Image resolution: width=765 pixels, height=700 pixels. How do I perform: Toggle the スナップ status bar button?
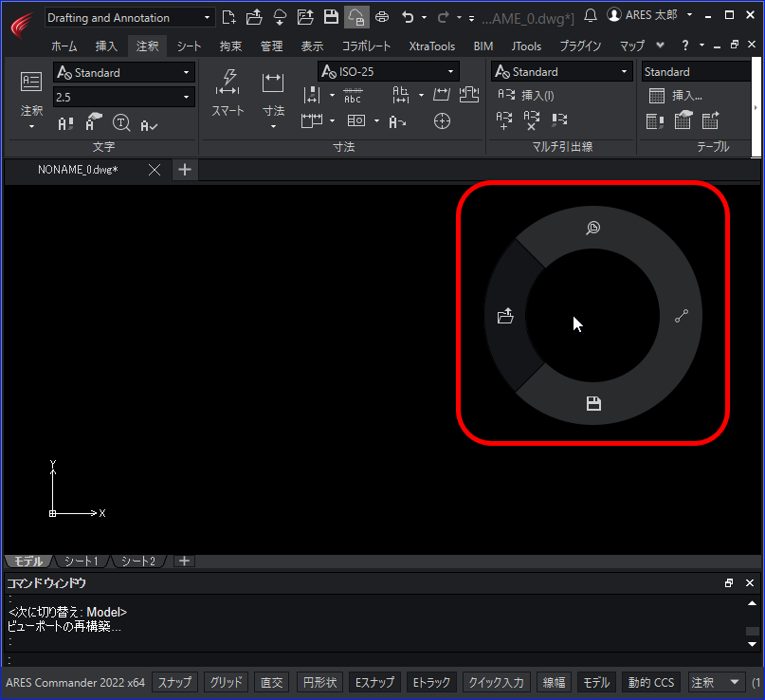[x=174, y=682]
